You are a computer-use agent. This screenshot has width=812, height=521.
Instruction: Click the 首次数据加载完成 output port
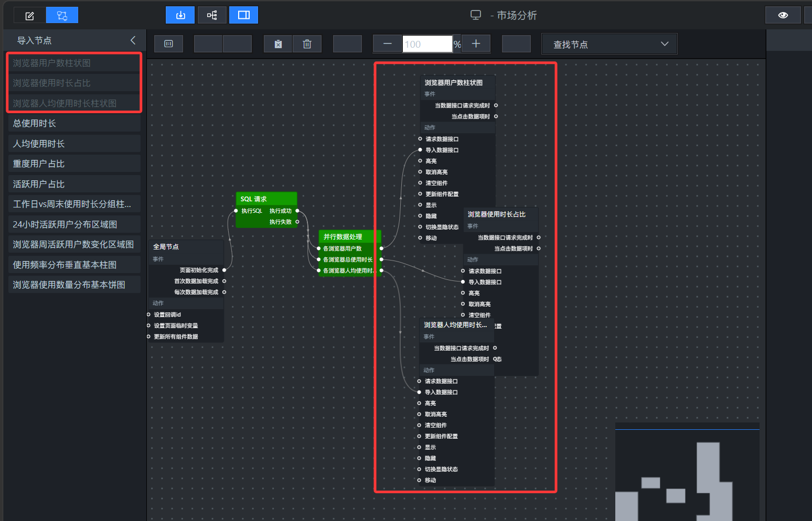[x=224, y=281]
